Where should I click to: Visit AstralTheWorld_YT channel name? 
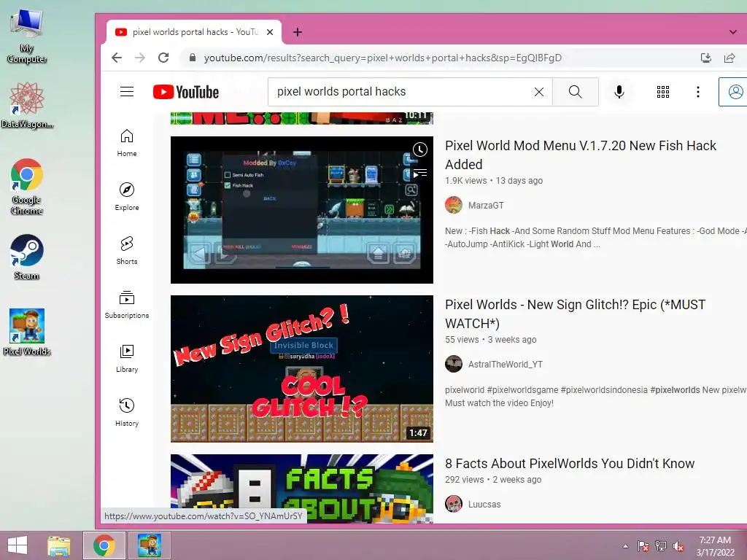coord(505,365)
